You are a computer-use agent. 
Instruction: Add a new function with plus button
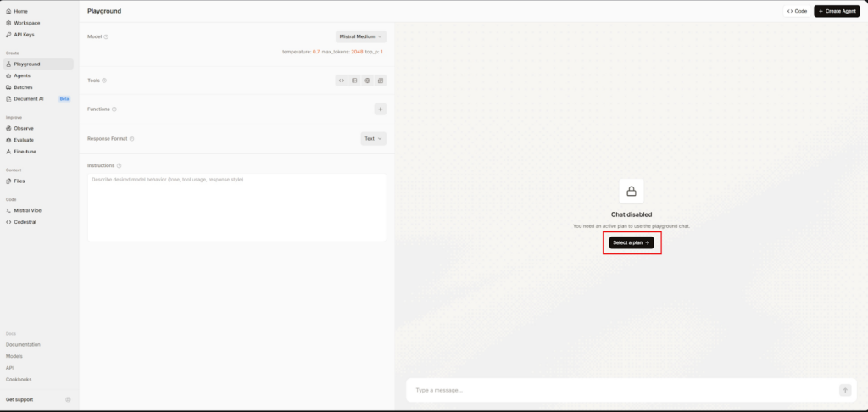(x=380, y=109)
